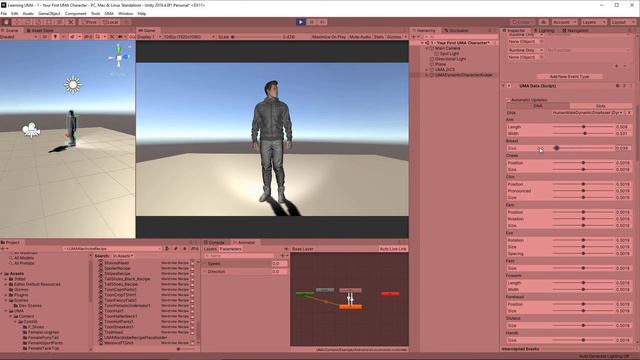Open the File menu
Image resolution: width=640 pixels, height=360 pixels.
4,13
